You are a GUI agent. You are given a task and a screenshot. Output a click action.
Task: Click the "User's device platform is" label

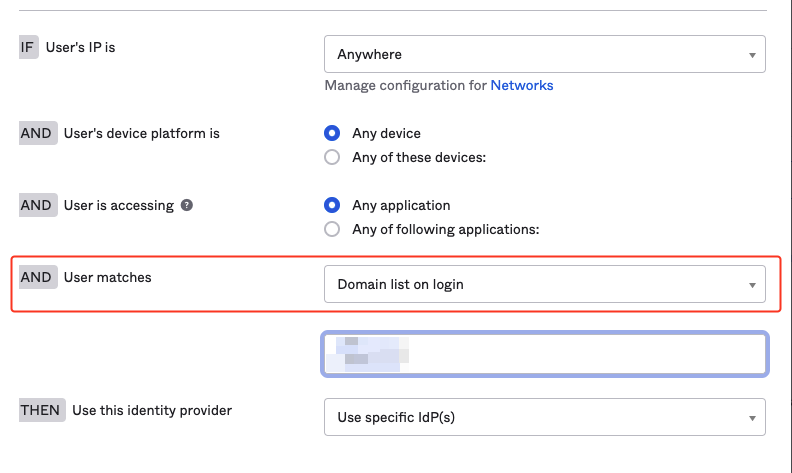[x=142, y=133]
